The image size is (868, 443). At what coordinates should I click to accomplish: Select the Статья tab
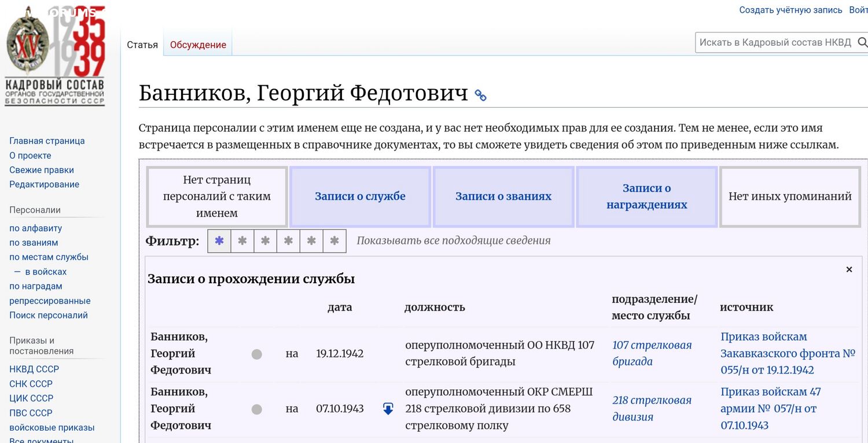142,45
